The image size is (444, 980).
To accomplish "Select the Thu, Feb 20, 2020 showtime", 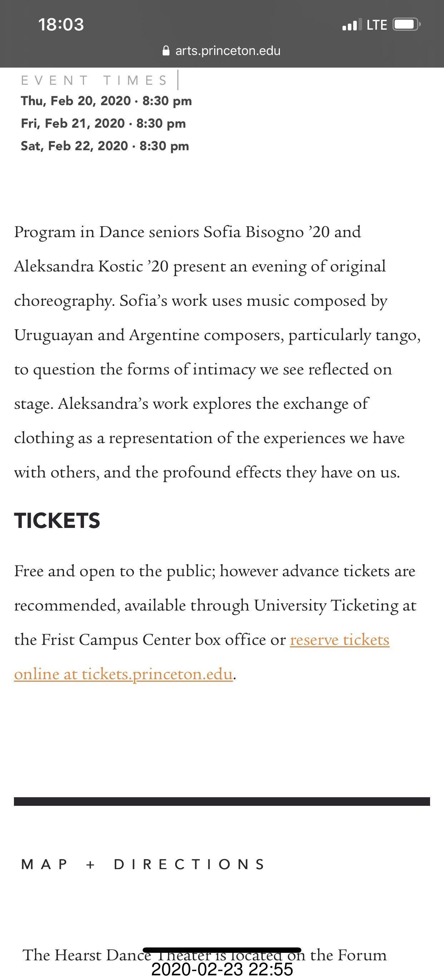I will pos(107,101).
